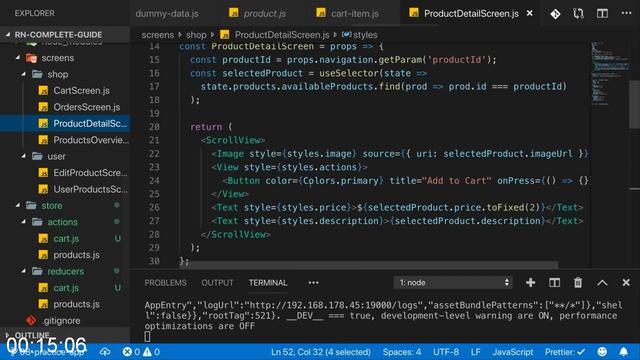Open errors and warnings count in status bar

(x=141, y=352)
